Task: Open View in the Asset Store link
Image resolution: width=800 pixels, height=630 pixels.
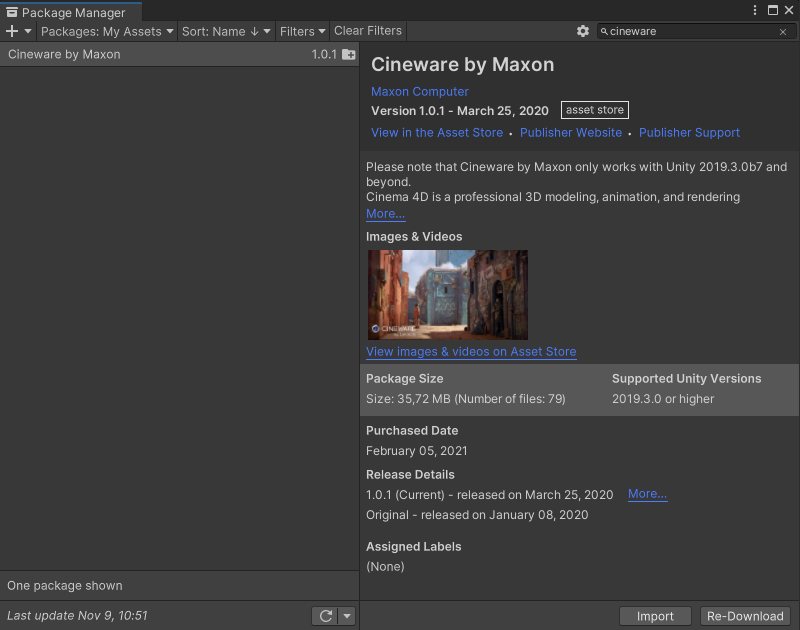Action: tap(437, 133)
